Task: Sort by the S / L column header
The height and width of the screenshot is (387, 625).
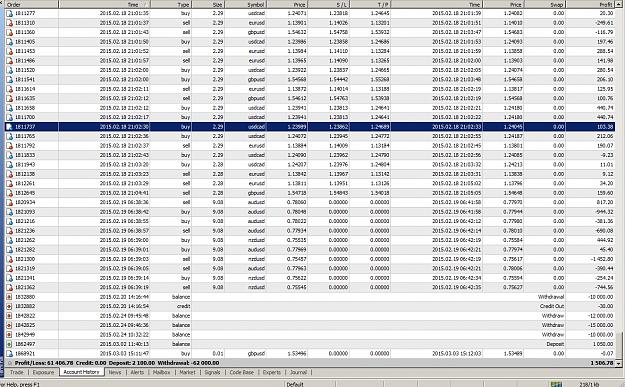Action: [329, 4]
